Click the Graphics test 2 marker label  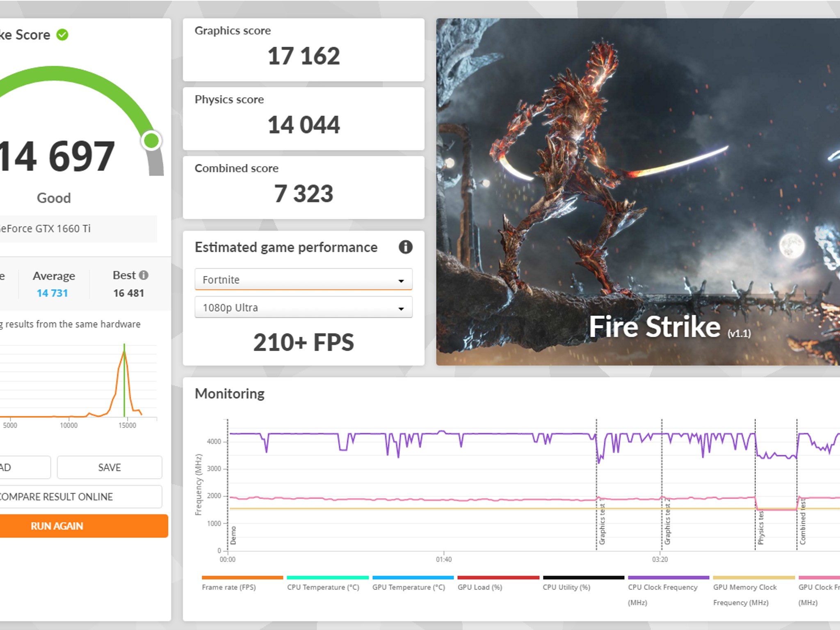click(x=667, y=521)
